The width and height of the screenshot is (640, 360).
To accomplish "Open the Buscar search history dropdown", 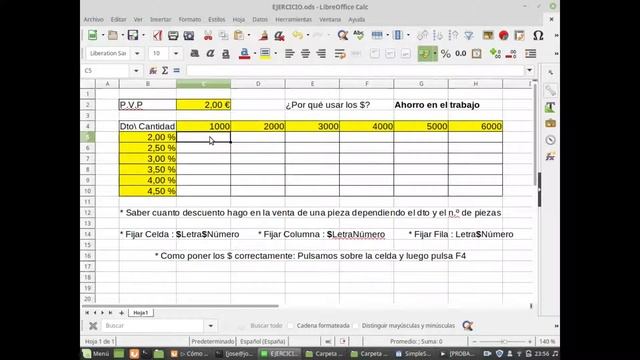I will tap(211, 326).
